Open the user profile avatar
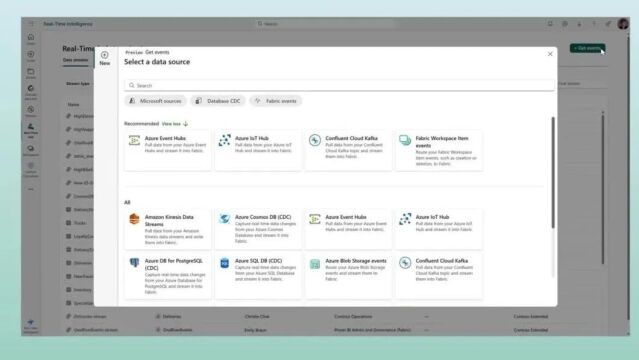This screenshot has width=639, height=360. point(623,24)
